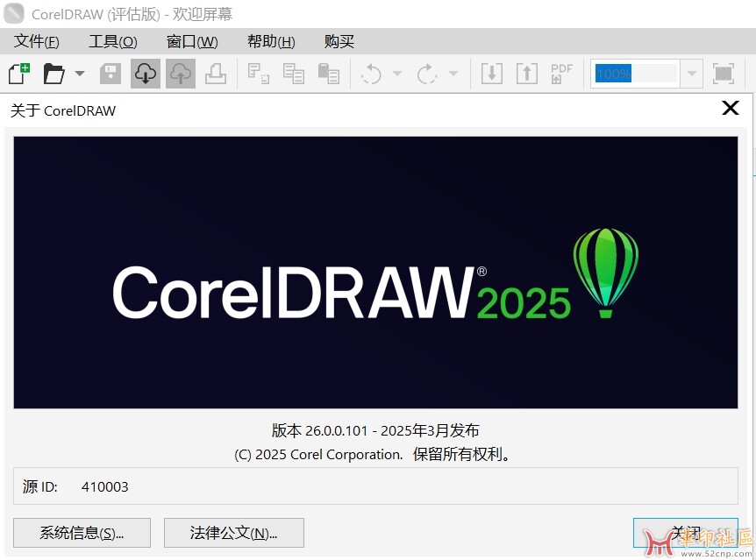The width and height of the screenshot is (756, 560).
Task: Click the 100% zoom level field
Action: tap(636, 74)
